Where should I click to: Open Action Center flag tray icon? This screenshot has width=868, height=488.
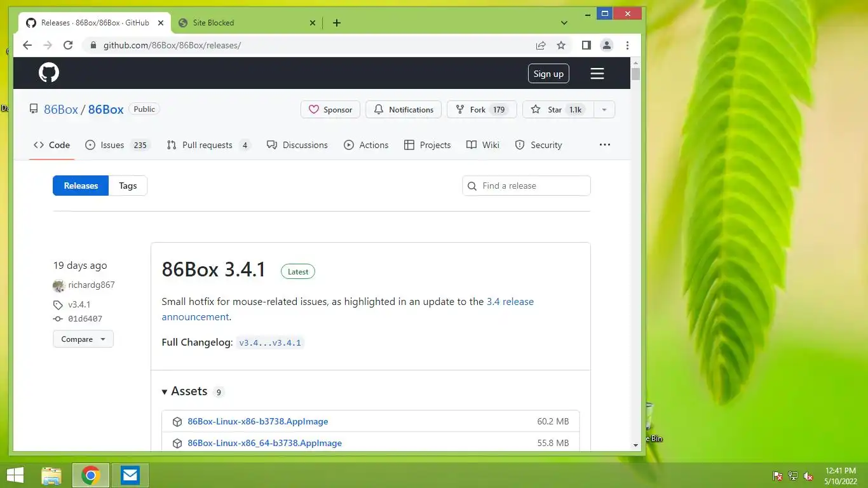point(777,476)
